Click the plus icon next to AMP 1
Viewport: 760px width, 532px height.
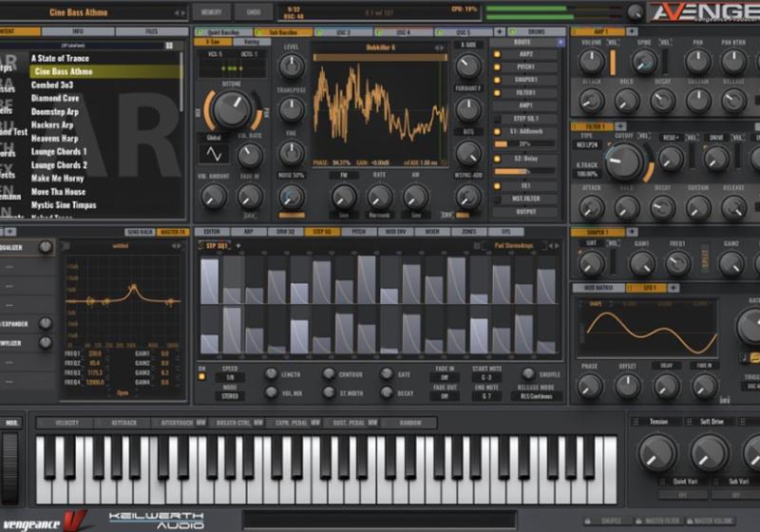click(x=633, y=31)
